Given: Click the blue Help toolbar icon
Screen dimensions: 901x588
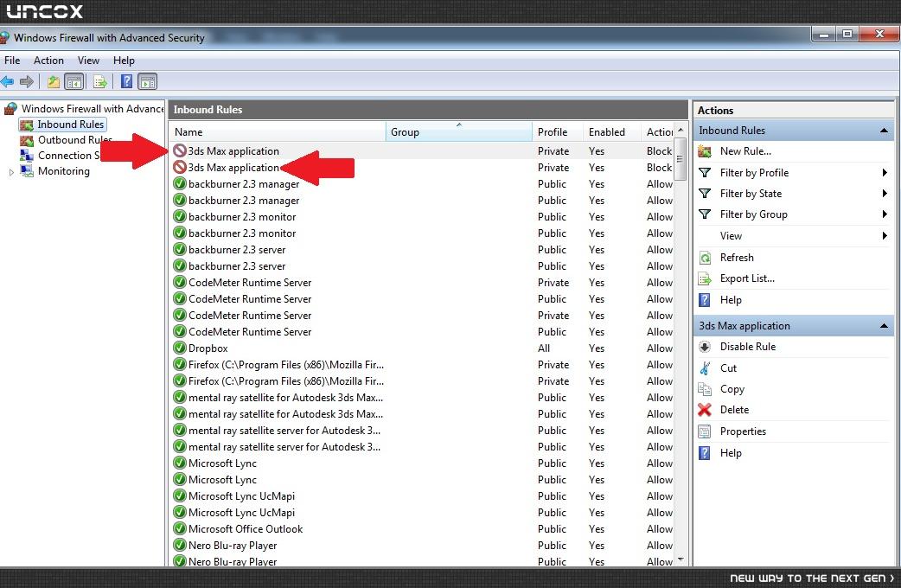Looking at the screenshot, I should click(x=126, y=81).
